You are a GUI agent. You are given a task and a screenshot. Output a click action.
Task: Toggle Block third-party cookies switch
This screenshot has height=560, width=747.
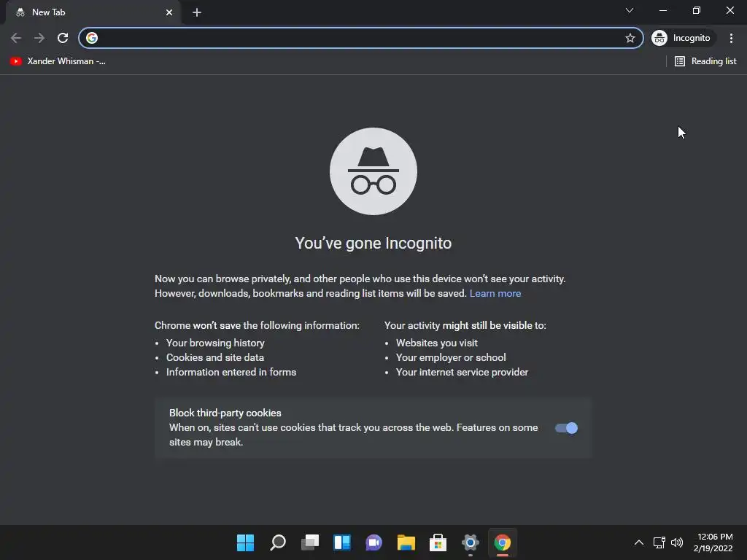[x=566, y=428]
